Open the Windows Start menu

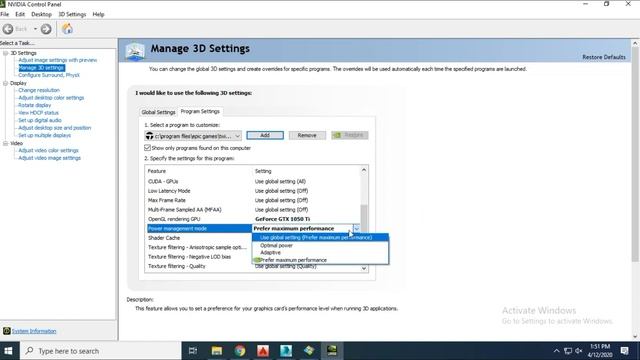click(9, 351)
